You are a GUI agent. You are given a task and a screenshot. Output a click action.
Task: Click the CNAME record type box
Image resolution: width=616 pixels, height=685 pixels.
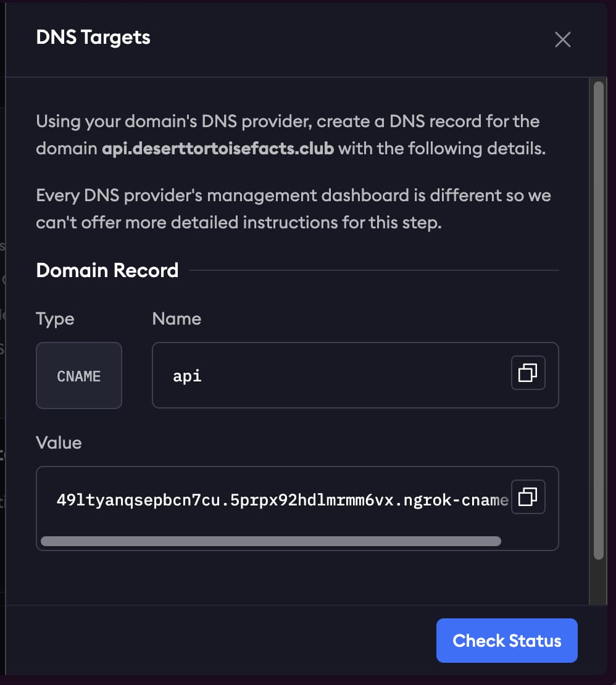pyautogui.click(x=79, y=376)
